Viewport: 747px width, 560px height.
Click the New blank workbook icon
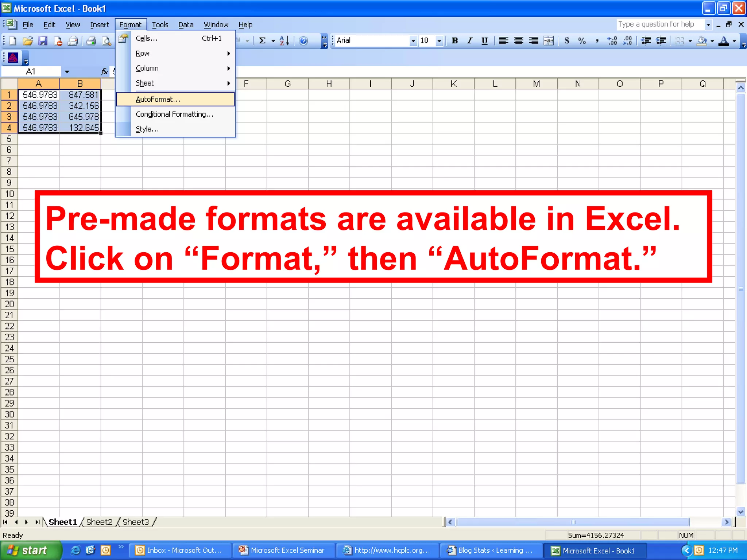[x=12, y=41]
